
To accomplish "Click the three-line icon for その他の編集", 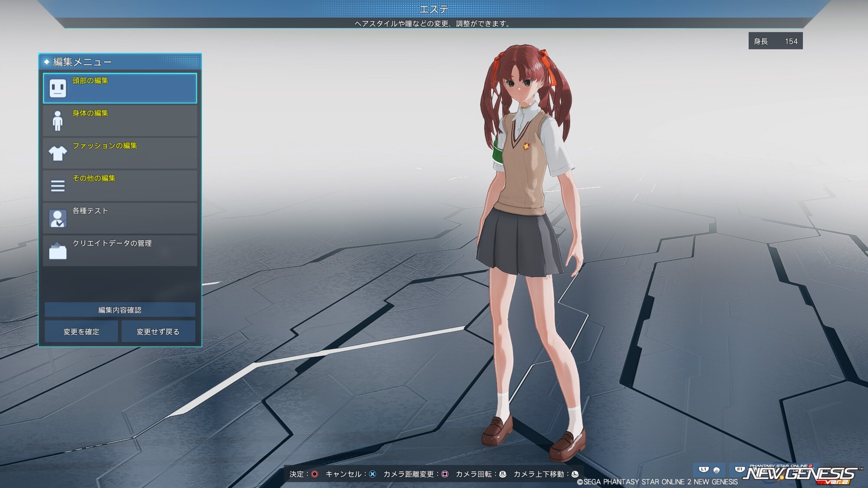I will 57,186.
